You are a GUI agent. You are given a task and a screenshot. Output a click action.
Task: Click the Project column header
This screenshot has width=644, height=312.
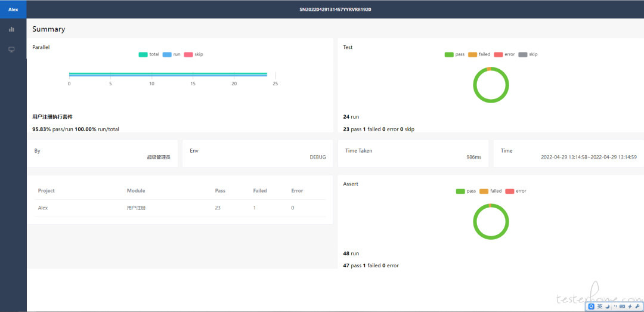pos(47,191)
